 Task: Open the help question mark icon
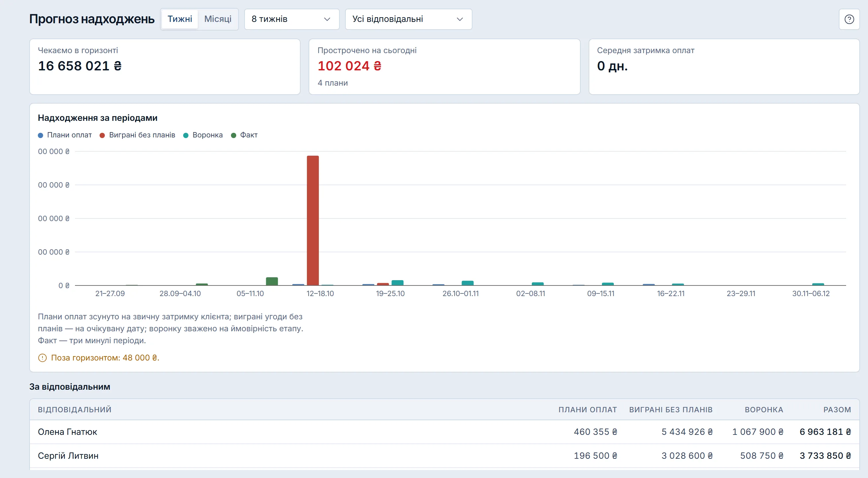(849, 19)
